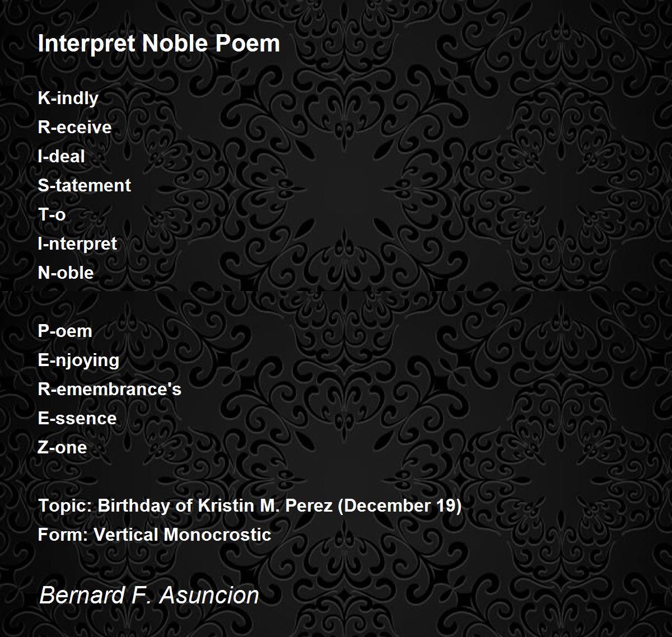Select the I-deal line
The image size is (672, 637).
pos(62,157)
